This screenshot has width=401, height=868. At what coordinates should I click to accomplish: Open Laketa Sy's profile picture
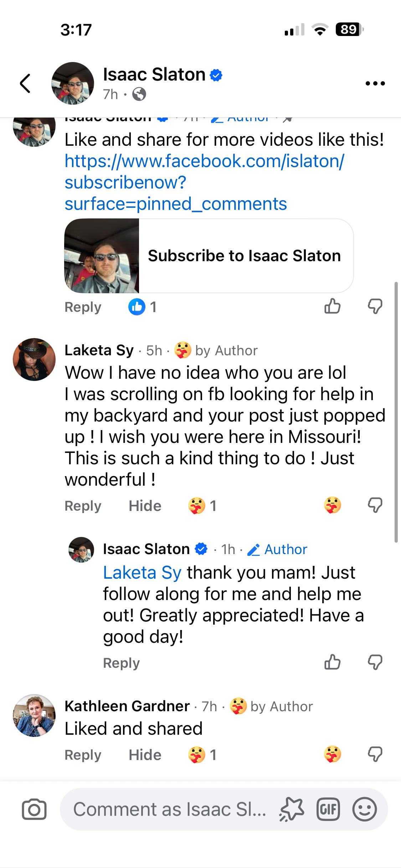point(34,360)
